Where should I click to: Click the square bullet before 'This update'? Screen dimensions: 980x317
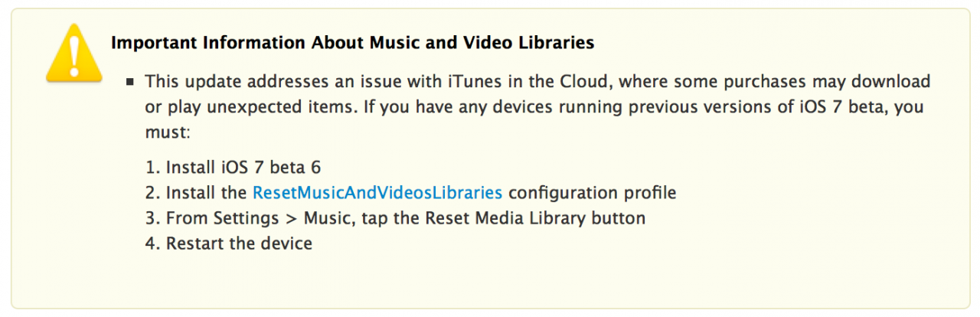[132, 82]
